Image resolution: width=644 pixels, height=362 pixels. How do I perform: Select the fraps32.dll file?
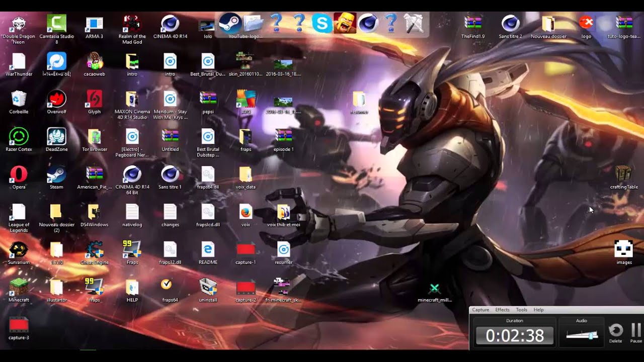(x=170, y=250)
